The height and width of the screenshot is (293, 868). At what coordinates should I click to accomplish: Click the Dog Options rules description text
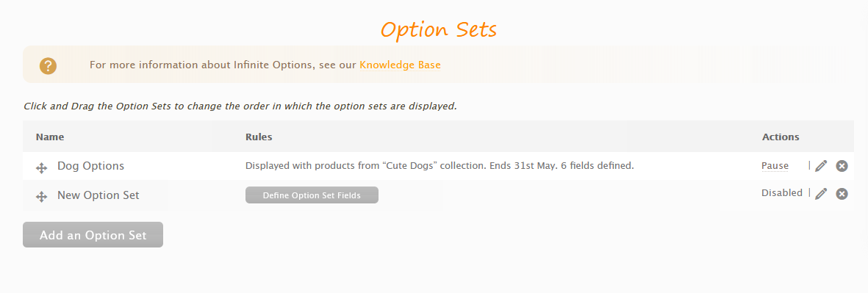[x=440, y=165]
